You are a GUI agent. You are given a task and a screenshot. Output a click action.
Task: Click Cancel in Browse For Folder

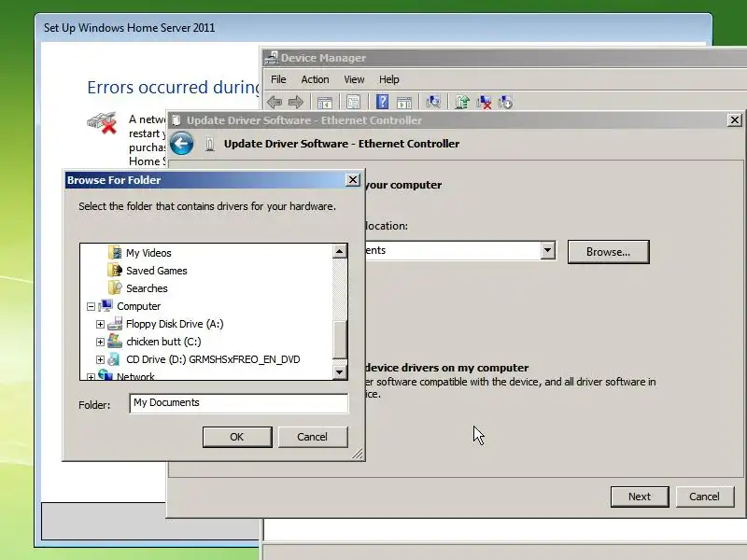pos(313,437)
